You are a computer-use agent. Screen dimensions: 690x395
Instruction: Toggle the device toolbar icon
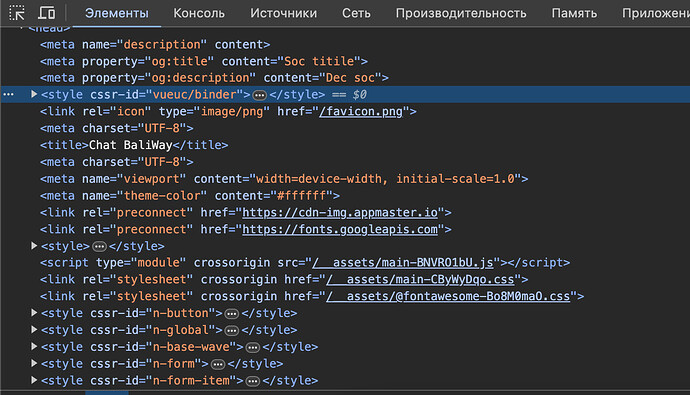pos(46,13)
